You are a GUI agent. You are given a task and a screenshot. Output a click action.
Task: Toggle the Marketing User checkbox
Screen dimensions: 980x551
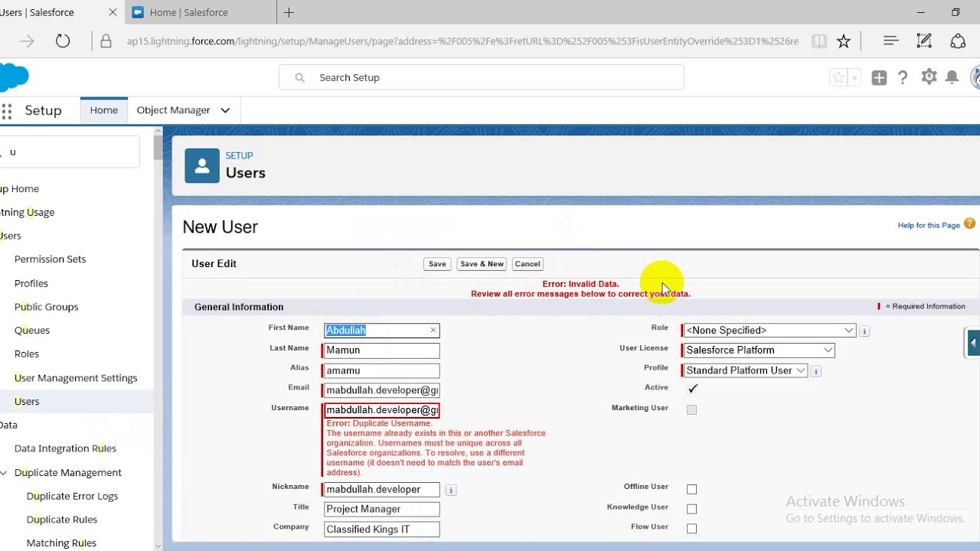point(692,409)
